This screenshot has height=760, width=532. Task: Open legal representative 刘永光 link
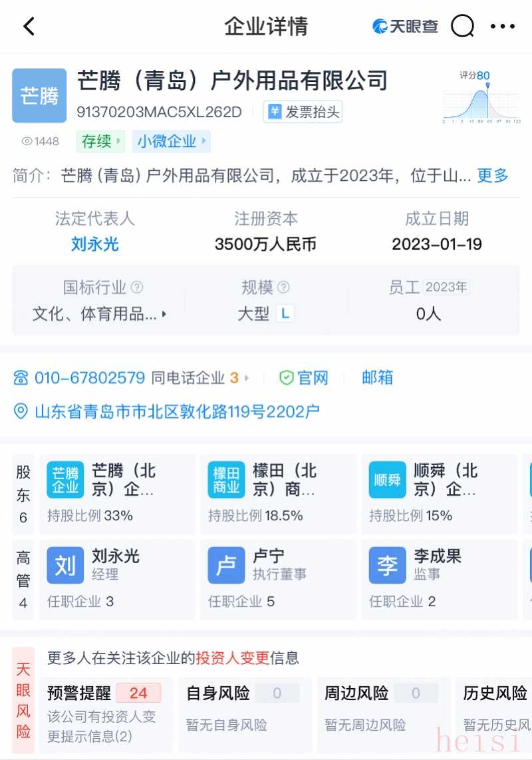coord(94,244)
